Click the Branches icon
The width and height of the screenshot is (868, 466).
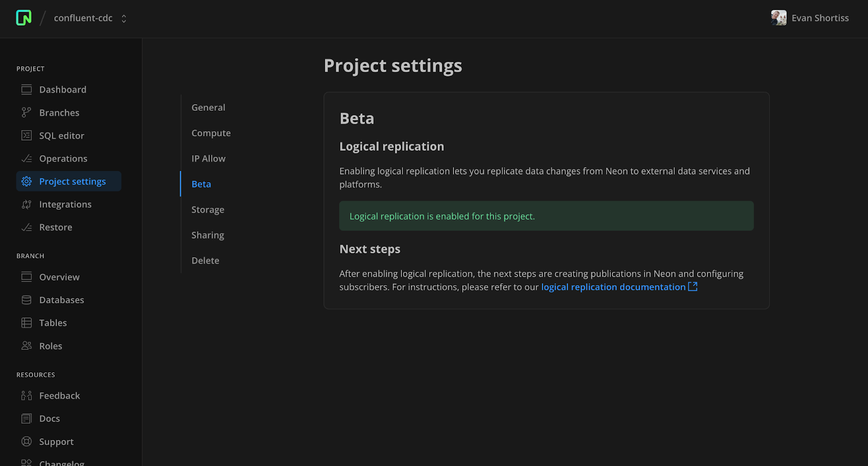tap(27, 112)
